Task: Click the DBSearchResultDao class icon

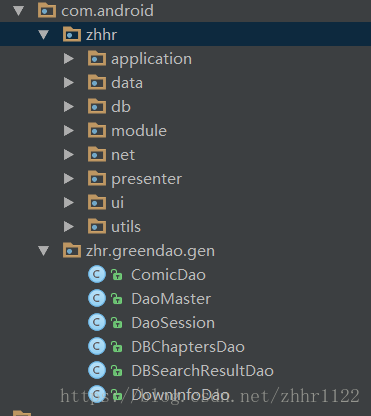Action: tap(97, 370)
